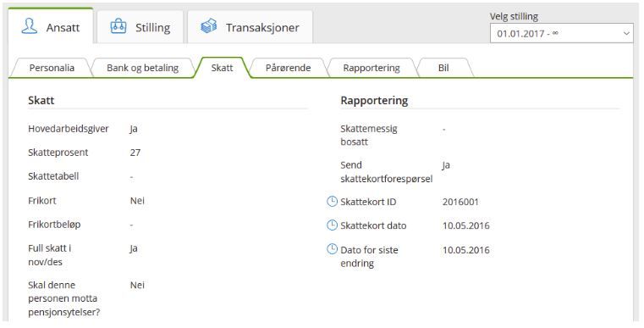Viewport: 644px width, 328px height.
Task: Click the Skattekort ID value 2016001
Action: [460, 202]
